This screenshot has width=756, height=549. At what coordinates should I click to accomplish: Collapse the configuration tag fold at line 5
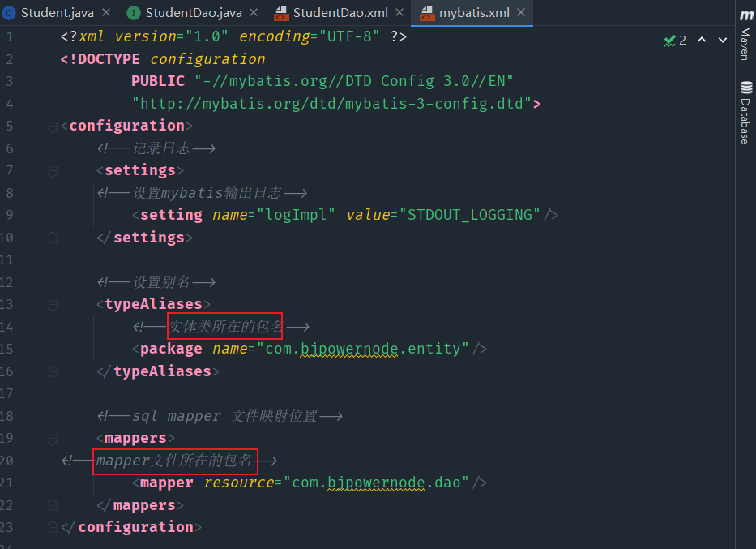pyautogui.click(x=53, y=127)
